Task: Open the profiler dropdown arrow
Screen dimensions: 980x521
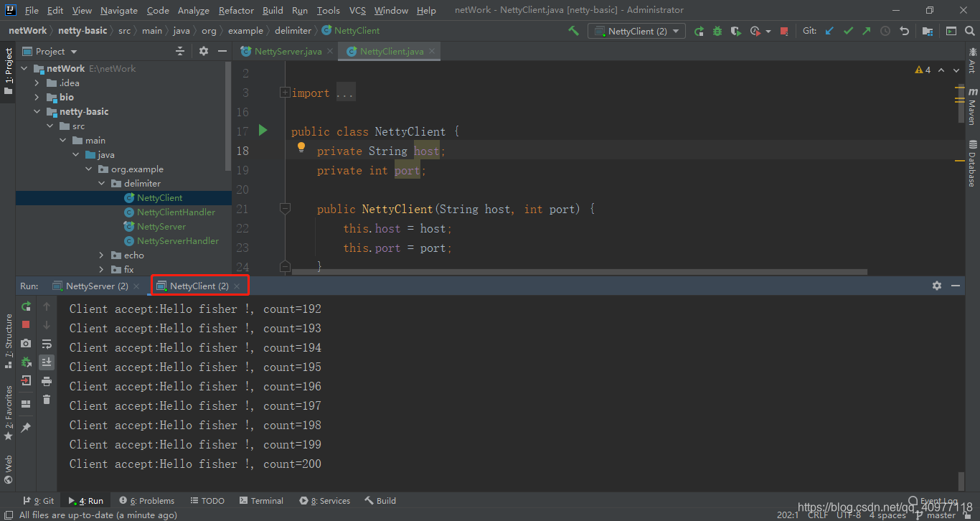Action: (x=768, y=31)
